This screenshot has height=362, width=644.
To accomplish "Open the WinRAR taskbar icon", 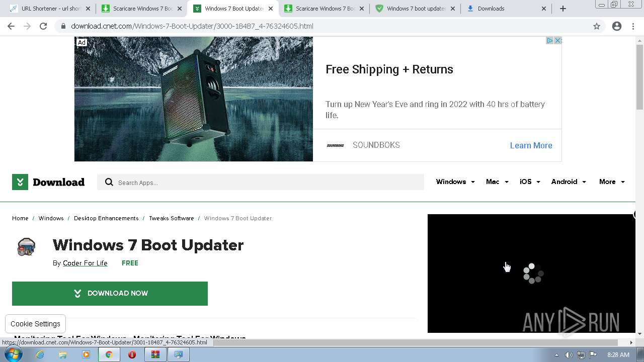I will [x=155, y=354].
